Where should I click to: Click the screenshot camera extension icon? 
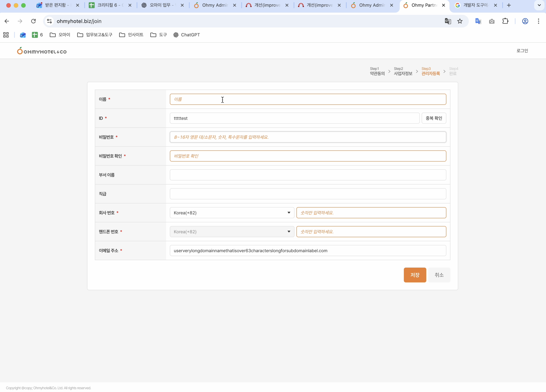[x=492, y=21]
